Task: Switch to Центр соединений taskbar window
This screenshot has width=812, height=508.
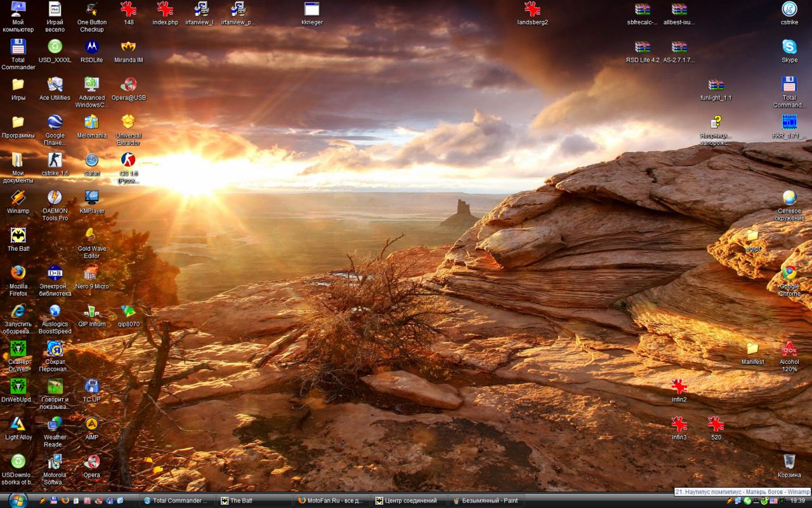Action: [x=408, y=500]
